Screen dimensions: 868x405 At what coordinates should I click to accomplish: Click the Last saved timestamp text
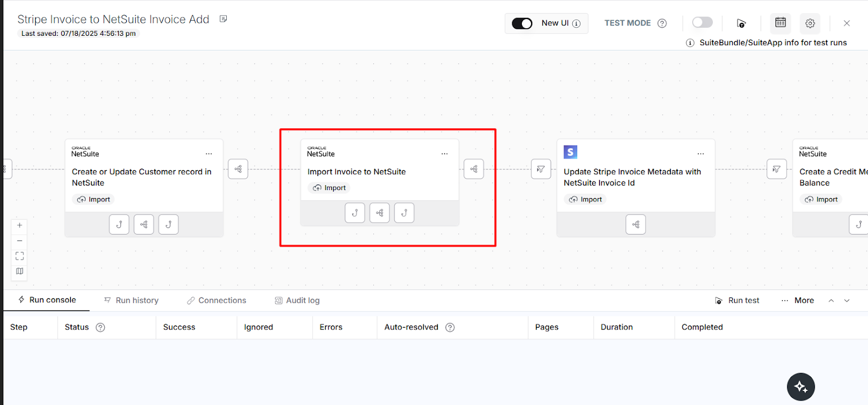[x=79, y=33]
